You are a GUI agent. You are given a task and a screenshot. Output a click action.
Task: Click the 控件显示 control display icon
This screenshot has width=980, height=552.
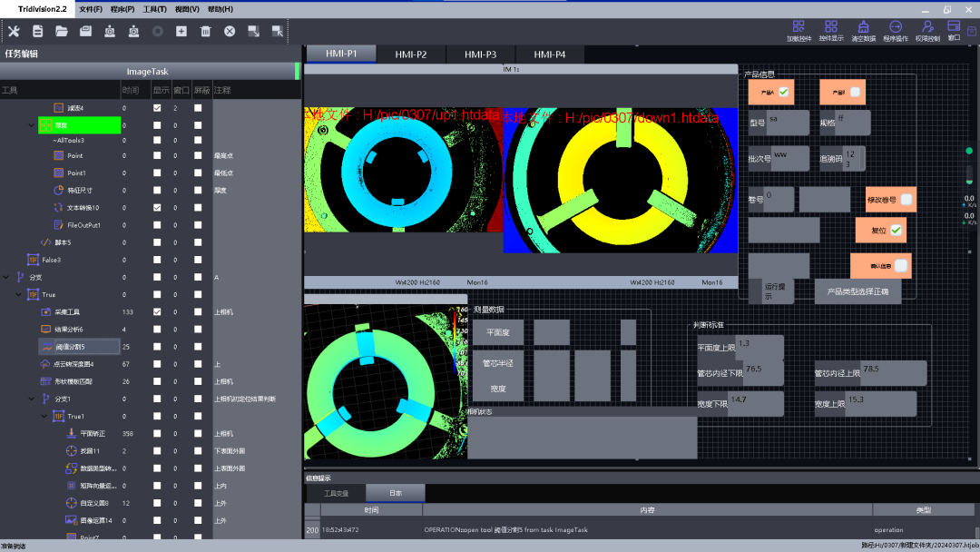[831, 27]
